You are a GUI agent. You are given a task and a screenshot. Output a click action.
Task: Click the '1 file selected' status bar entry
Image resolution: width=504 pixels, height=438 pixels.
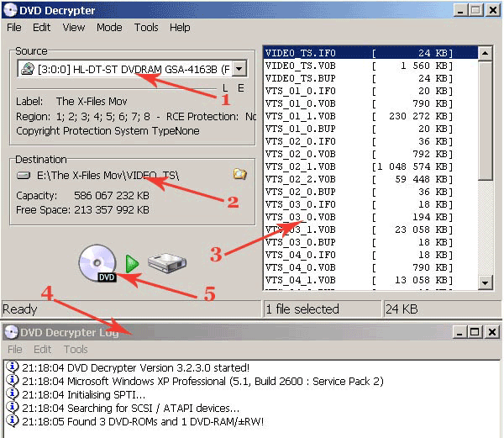click(302, 309)
